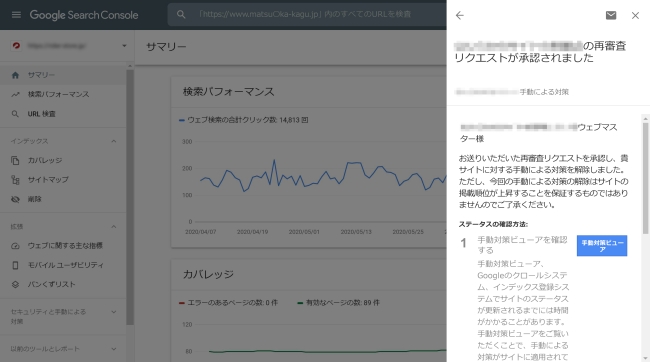Expand セキュリティと手動による対策 section

63,316
